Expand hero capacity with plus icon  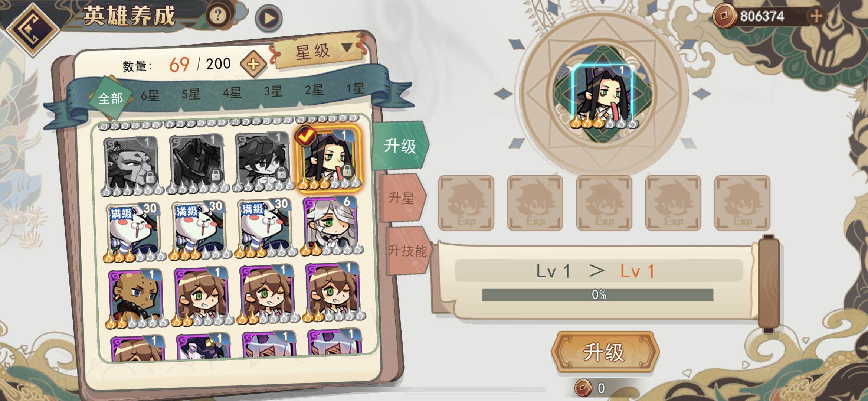[253, 64]
